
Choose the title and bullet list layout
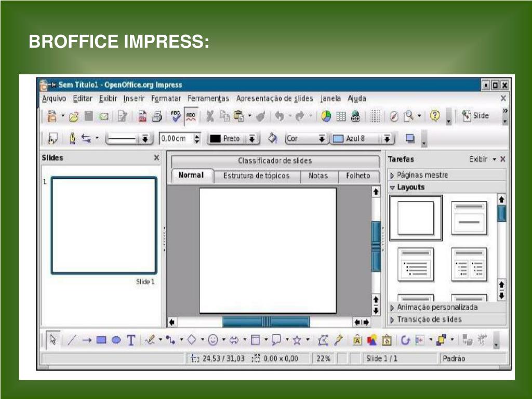(416, 264)
